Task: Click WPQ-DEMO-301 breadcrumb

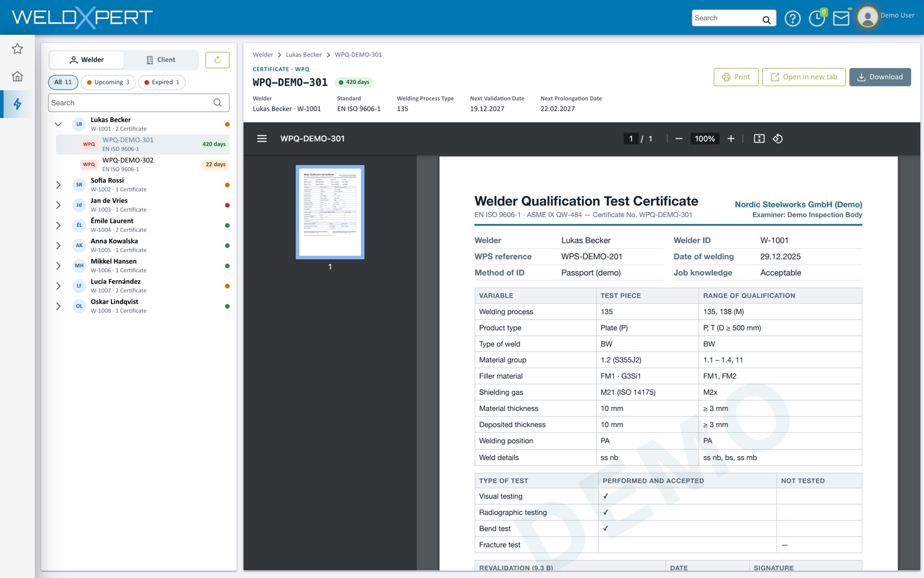Action: (358, 55)
